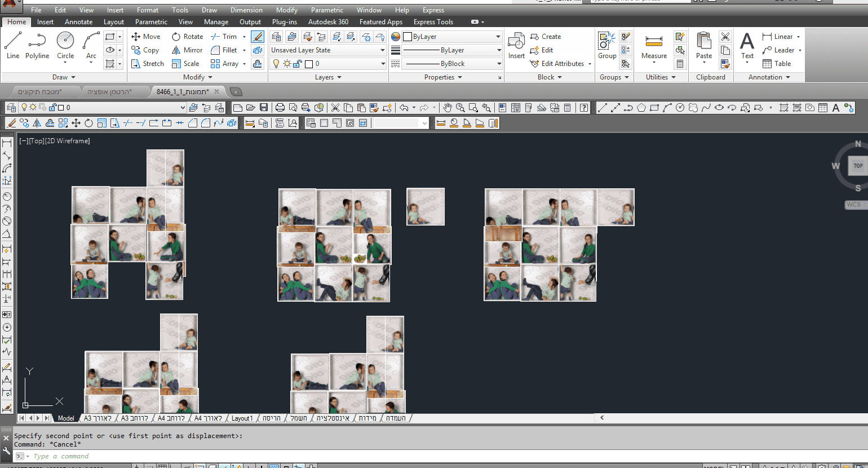868x468 pixels.
Task: Click the layer 0 color swatch in ribbon
Action: click(309, 64)
